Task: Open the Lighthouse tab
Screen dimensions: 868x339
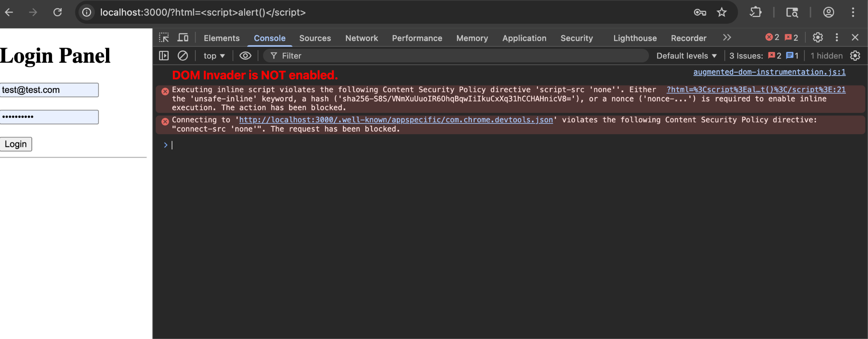Action: click(x=635, y=38)
